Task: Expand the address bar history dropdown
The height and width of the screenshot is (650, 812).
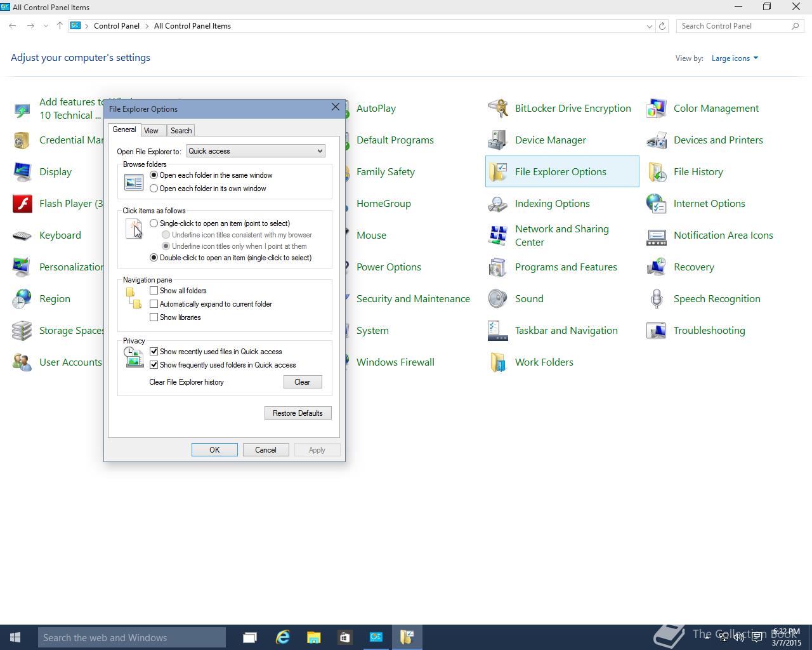Action: [x=649, y=26]
